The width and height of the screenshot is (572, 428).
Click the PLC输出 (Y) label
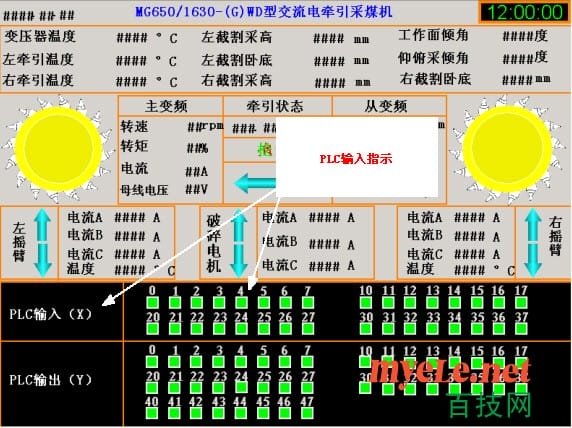(x=50, y=380)
